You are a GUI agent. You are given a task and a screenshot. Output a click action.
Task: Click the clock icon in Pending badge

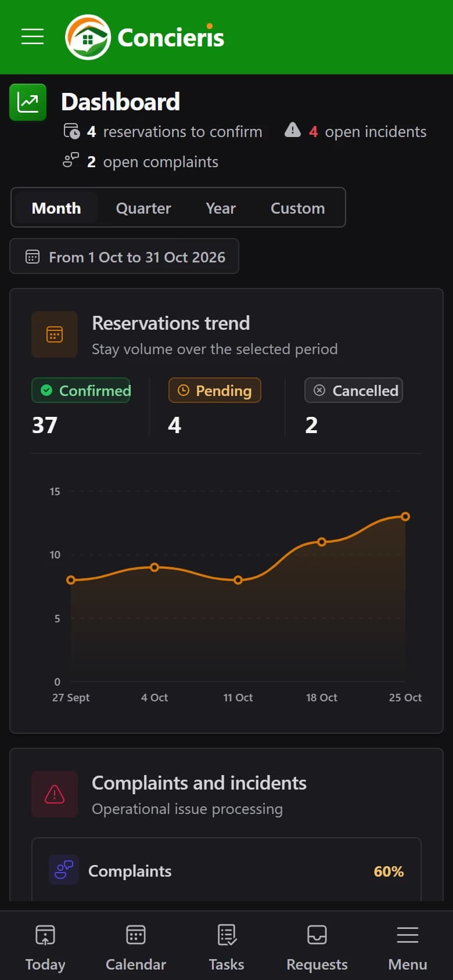[183, 390]
